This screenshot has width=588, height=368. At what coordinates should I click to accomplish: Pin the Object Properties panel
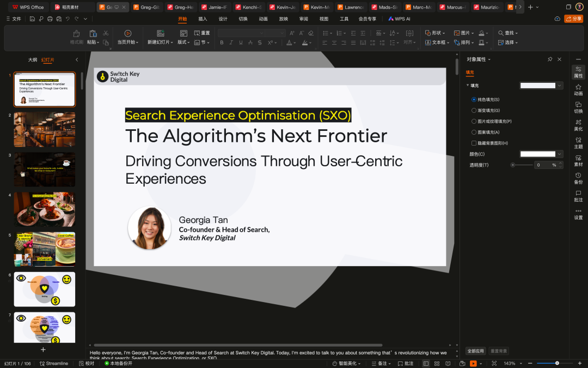(x=550, y=59)
